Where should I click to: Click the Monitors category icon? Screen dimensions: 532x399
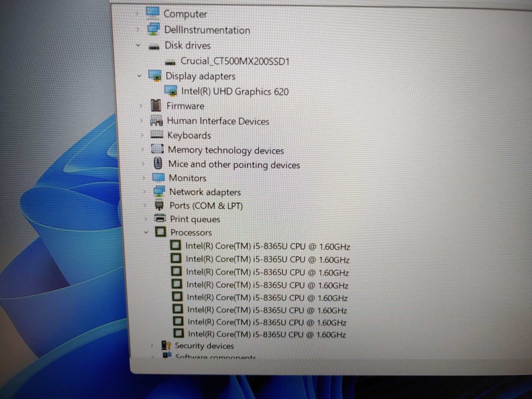coord(158,177)
